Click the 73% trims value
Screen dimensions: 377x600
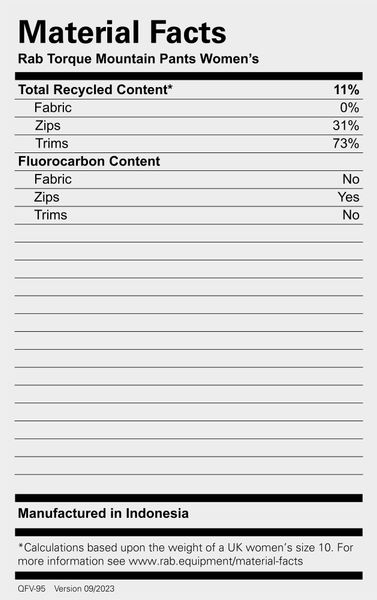[346, 143]
